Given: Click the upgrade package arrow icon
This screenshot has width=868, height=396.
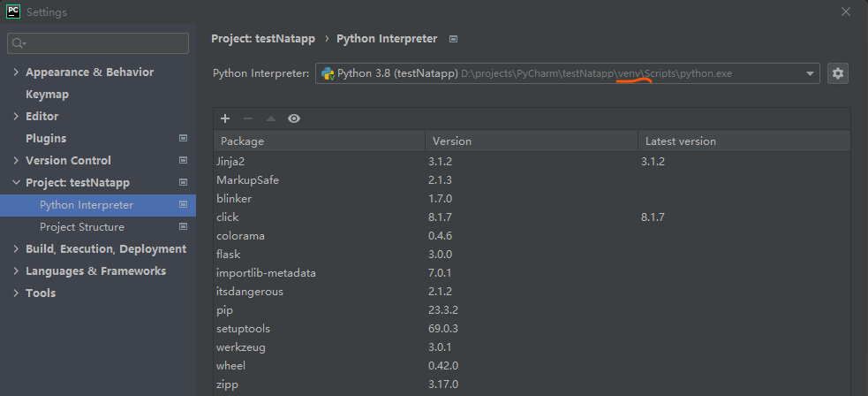Looking at the screenshot, I should [x=271, y=118].
